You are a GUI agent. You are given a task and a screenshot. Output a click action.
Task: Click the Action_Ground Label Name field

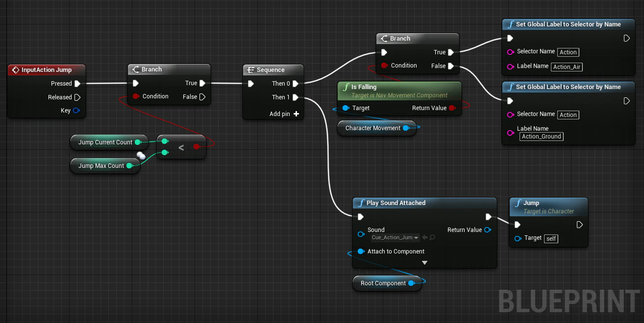tap(542, 137)
